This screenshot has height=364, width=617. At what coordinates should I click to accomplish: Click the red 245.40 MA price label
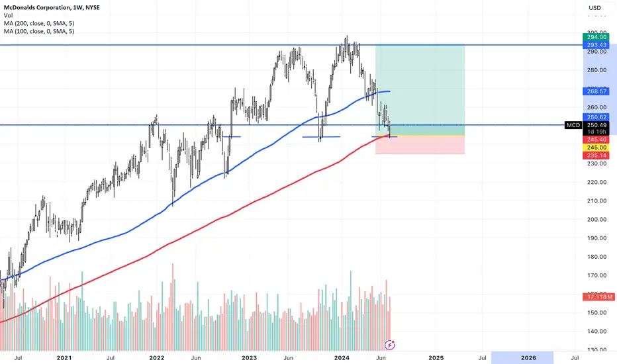pos(596,140)
